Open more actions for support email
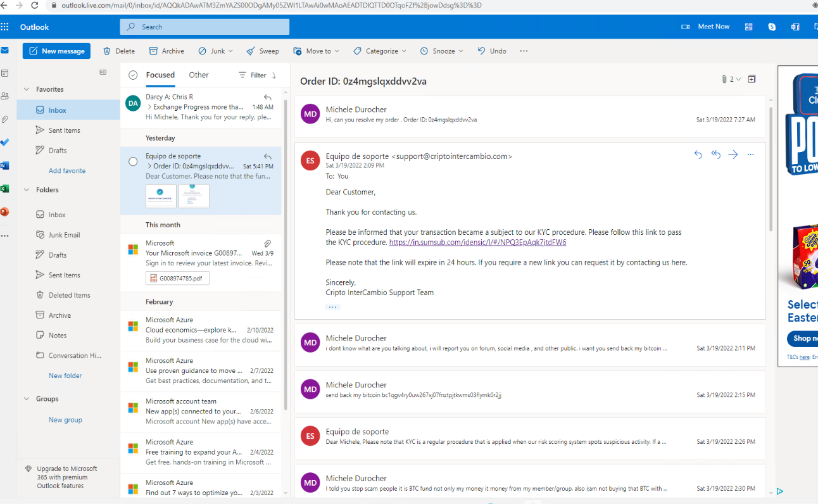This screenshot has width=818, height=504. coord(751,154)
